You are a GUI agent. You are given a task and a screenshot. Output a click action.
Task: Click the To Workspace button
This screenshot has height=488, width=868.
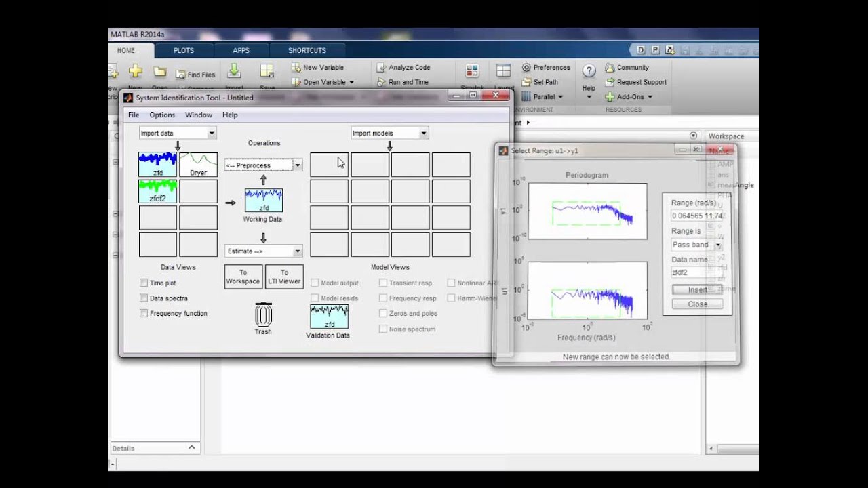coord(243,277)
